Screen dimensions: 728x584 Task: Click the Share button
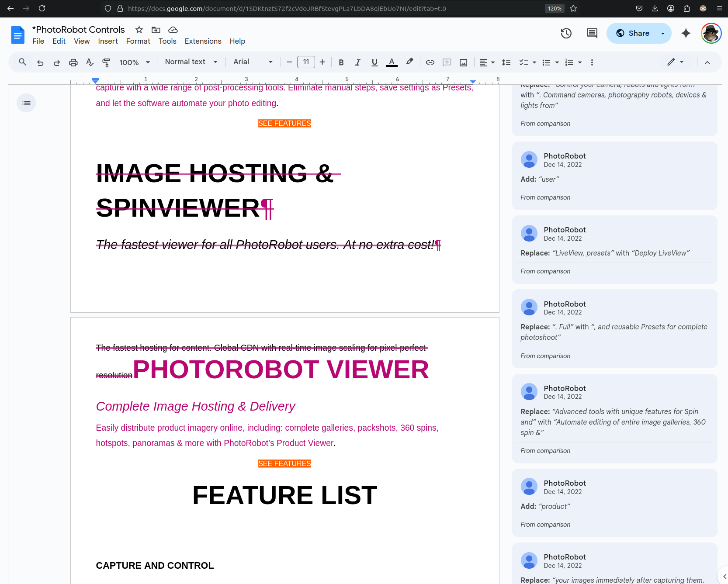tap(631, 33)
